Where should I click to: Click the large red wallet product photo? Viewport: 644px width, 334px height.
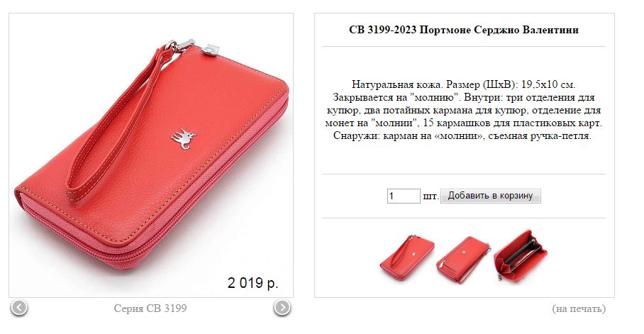click(x=151, y=155)
